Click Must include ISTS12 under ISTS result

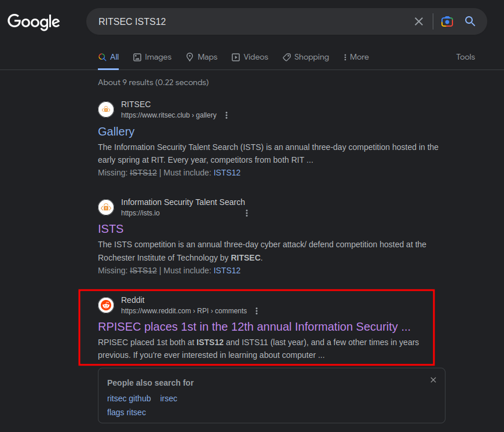(227, 271)
